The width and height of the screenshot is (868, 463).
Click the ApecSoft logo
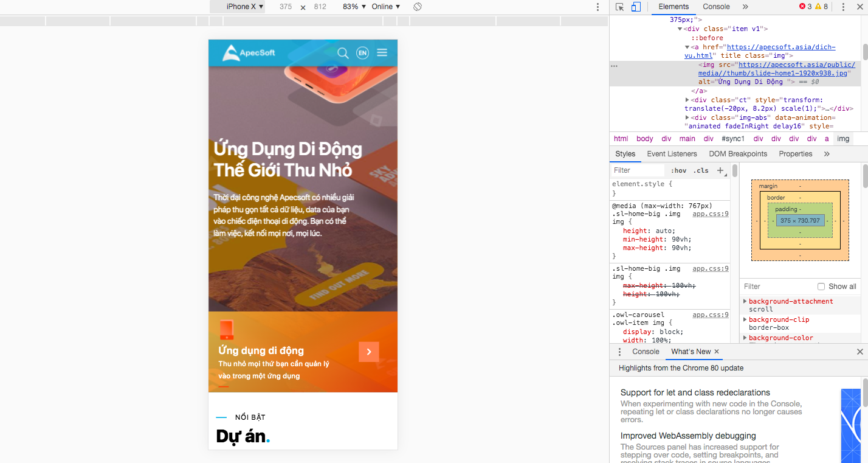click(x=248, y=53)
